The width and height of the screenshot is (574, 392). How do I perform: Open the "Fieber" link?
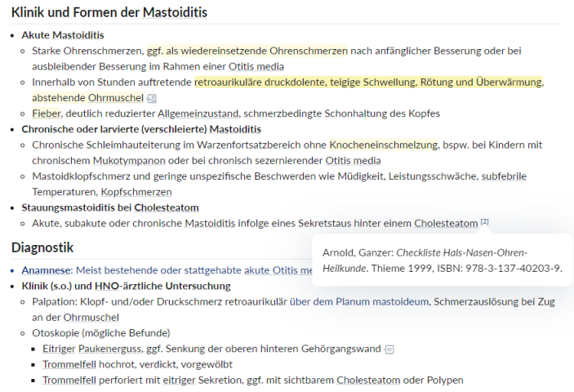click(x=46, y=114)
